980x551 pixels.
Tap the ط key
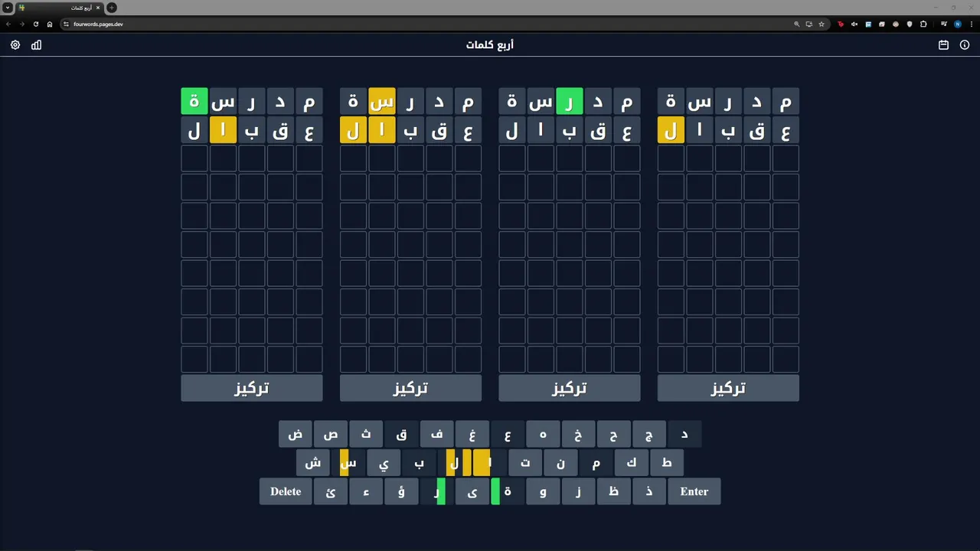pos(666,462)
